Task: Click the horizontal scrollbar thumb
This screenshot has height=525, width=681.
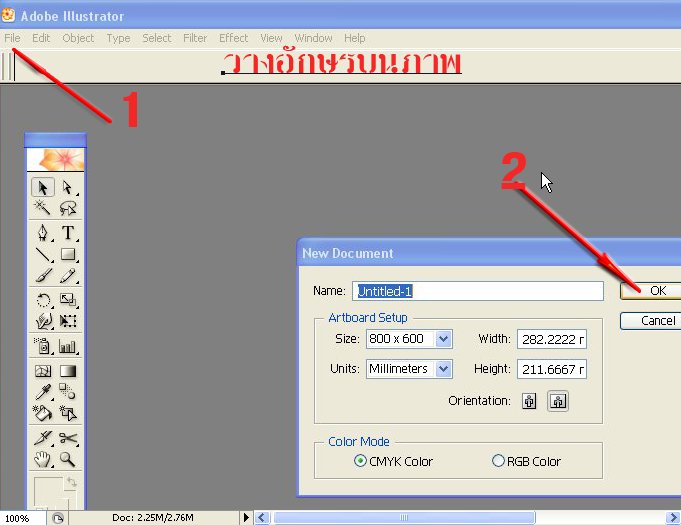Action: tap(404, 517)
